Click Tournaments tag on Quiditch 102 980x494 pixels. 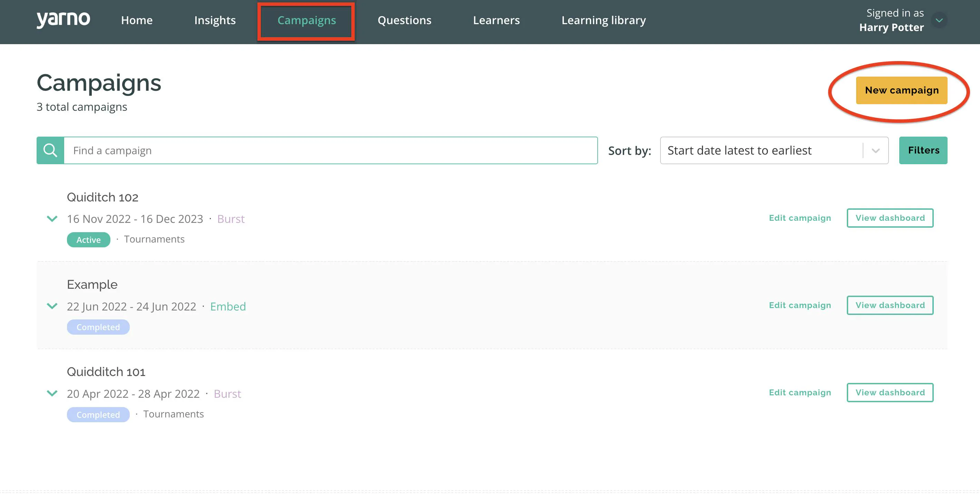pyautogui.click(x=154, y=239)
